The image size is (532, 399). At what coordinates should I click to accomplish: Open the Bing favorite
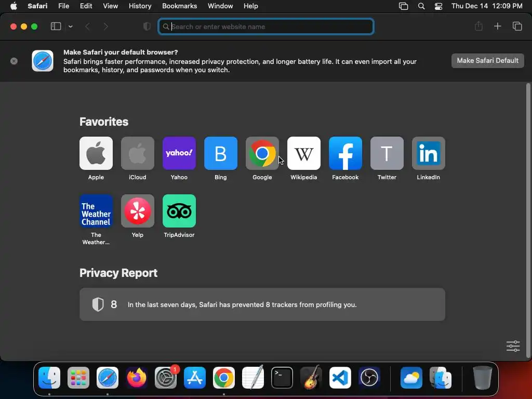coord(220,153)
